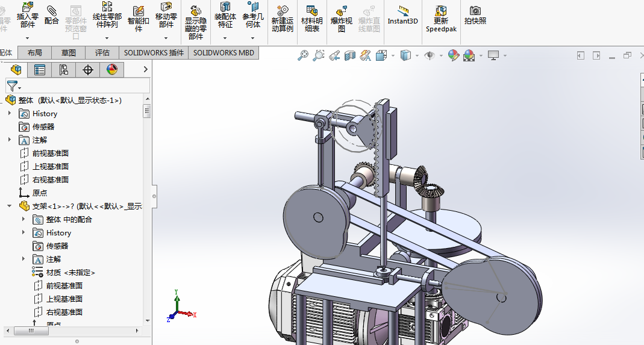Take a snapshot with 拍快照
The image size is (644, 345).
coord(475,14)
